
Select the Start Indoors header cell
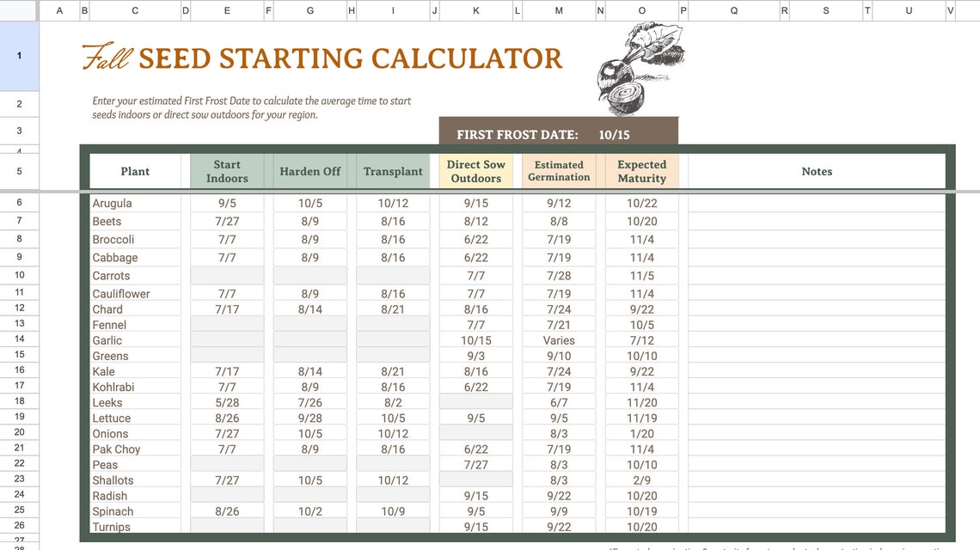[226, 171]
